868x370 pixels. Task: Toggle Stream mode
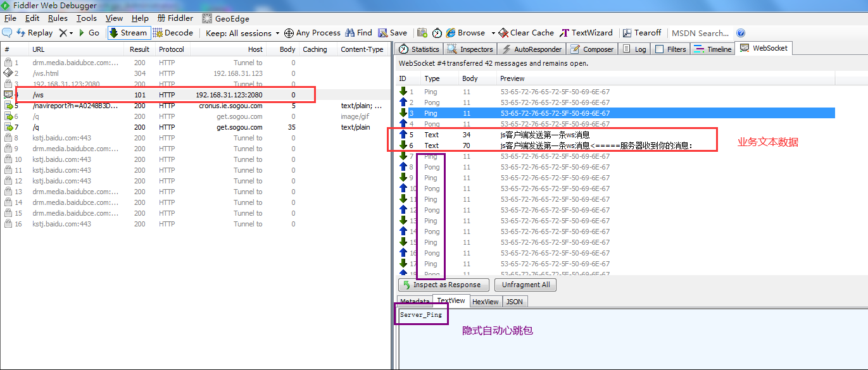click(x=129, y=33)
